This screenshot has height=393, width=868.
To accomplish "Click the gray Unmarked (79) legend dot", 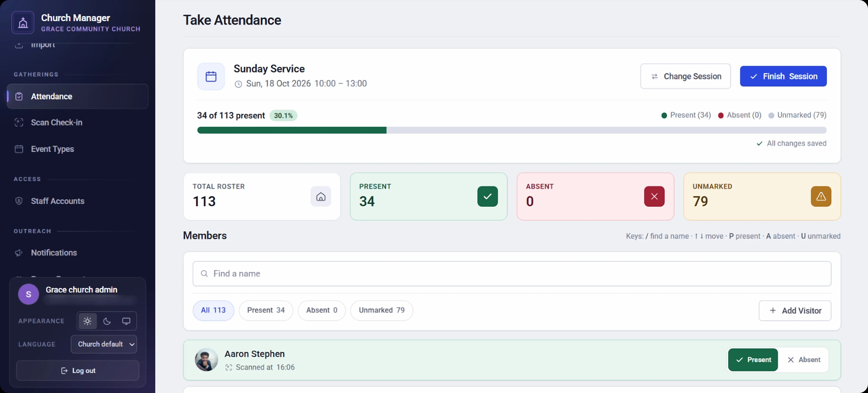I will [771, 115].
